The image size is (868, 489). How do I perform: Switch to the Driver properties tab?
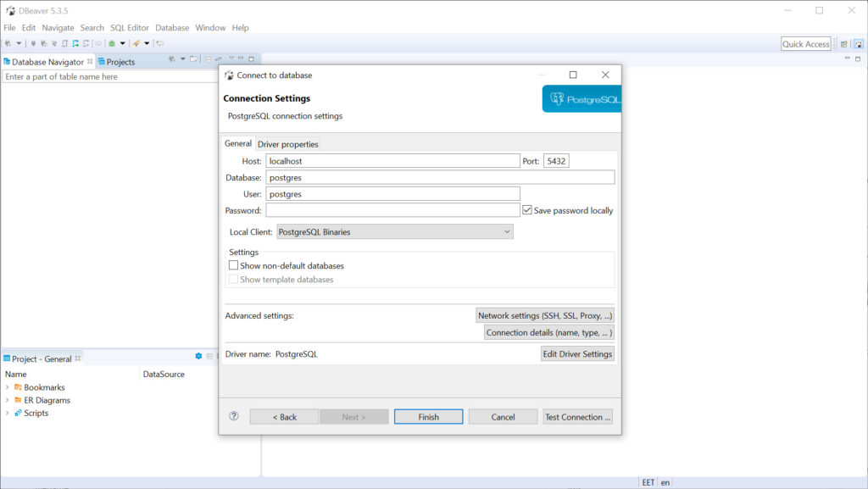tap(287, 144)
